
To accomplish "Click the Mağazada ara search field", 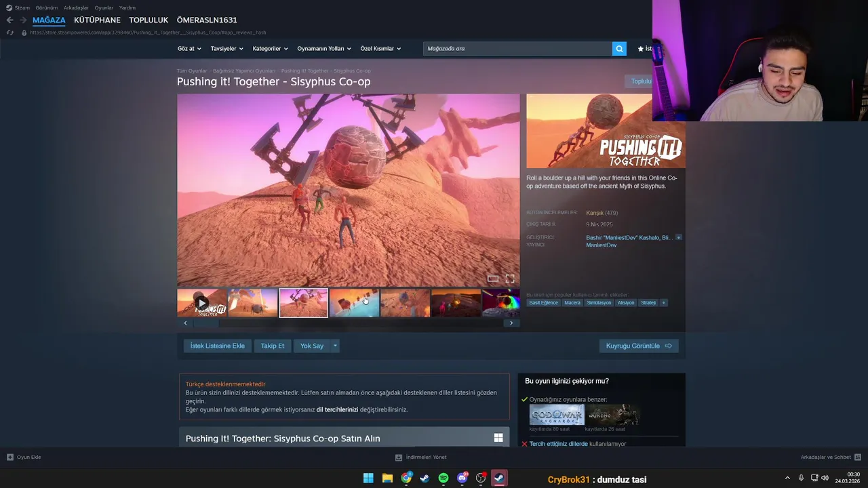I will (x=517, y=49).
